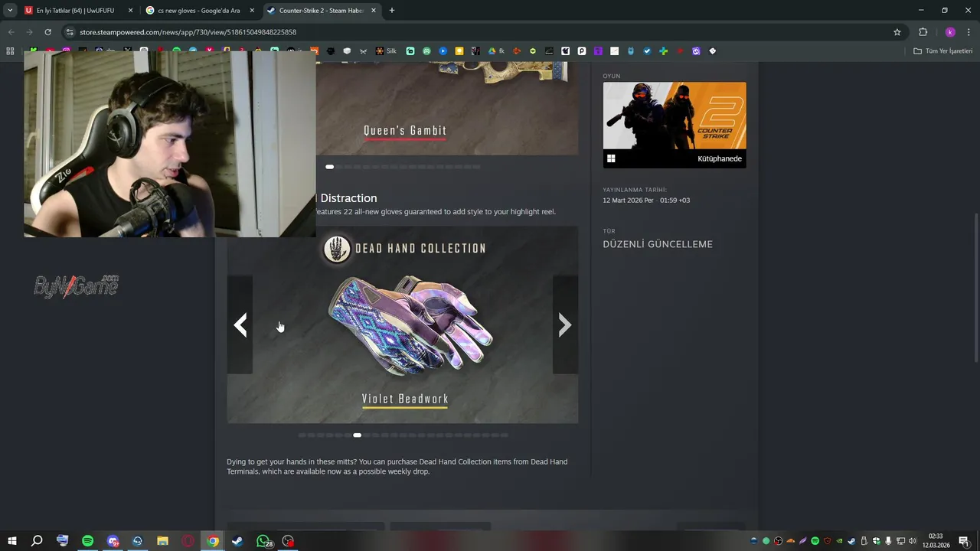
Task: Open the Windows Start menu
Action: [x=11, y=541]
